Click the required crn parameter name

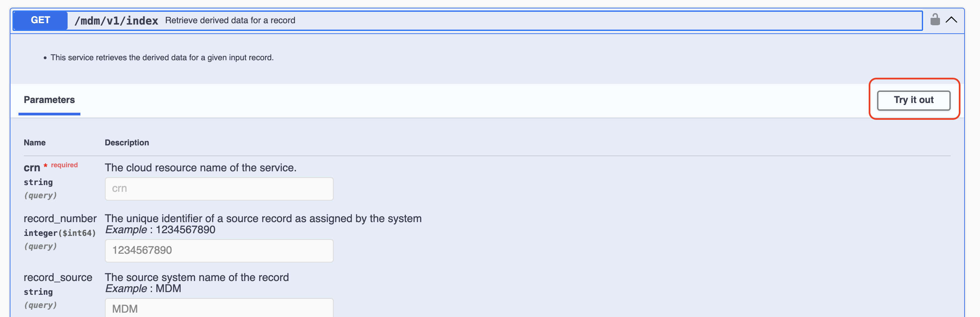click(32, 167)
